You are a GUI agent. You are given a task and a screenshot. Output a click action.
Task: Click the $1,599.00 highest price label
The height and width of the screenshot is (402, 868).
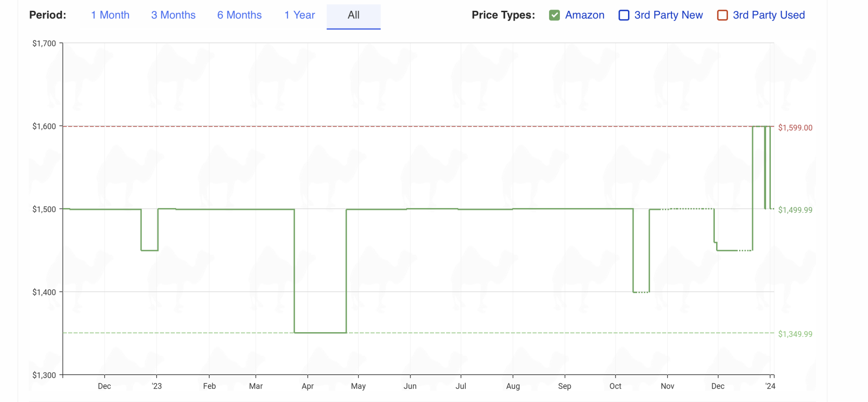[795, 128]
